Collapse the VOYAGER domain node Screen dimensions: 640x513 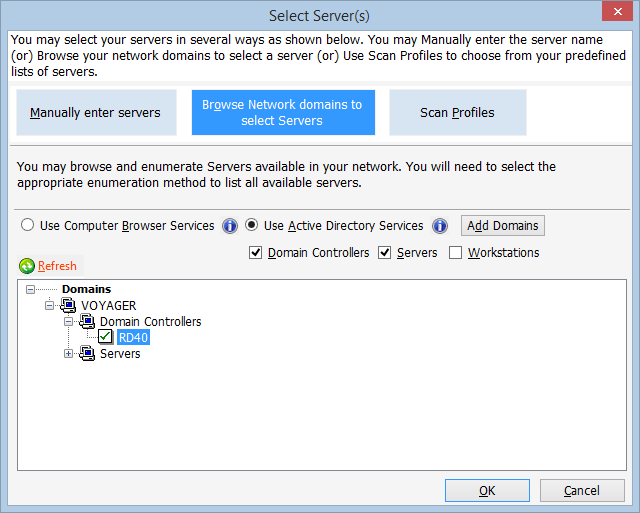[49, 305]
